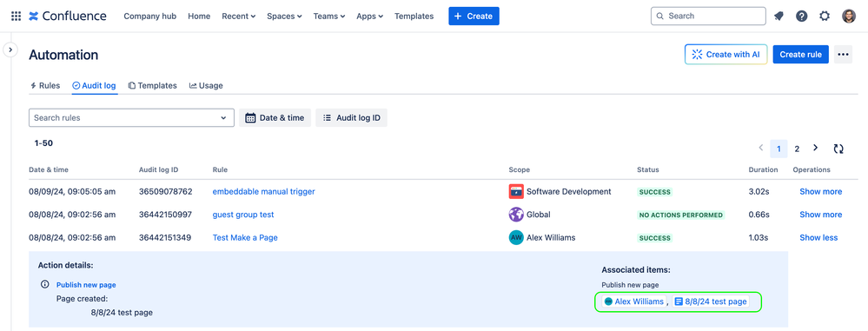Click the Create rule button
This screenshot has height=331, width=868.
[800, 54]
